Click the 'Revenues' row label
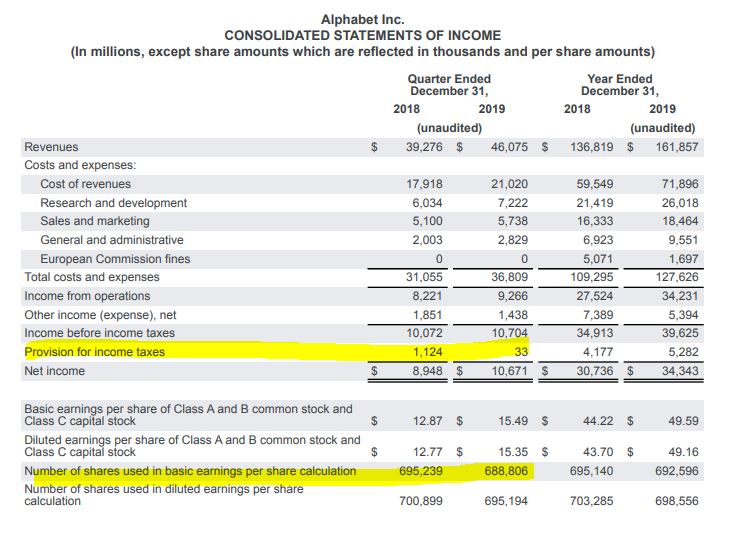This screenshot has width=740, height=542. point(51,147)
